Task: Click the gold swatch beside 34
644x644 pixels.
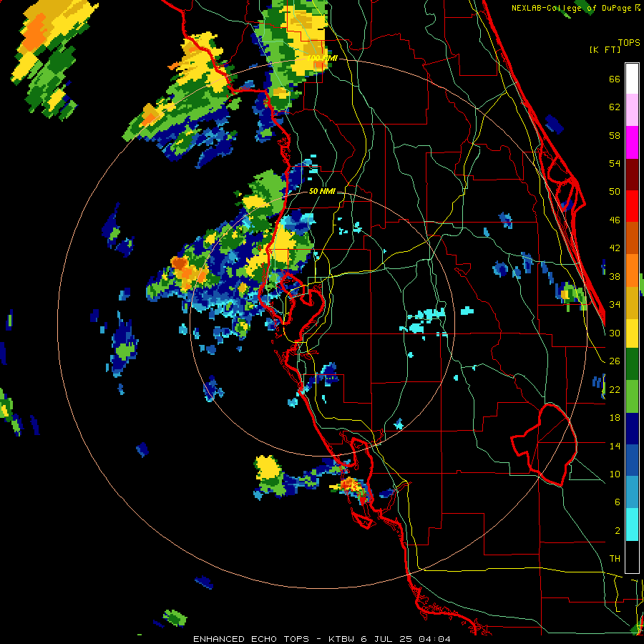Action: [x=632, y=303]
